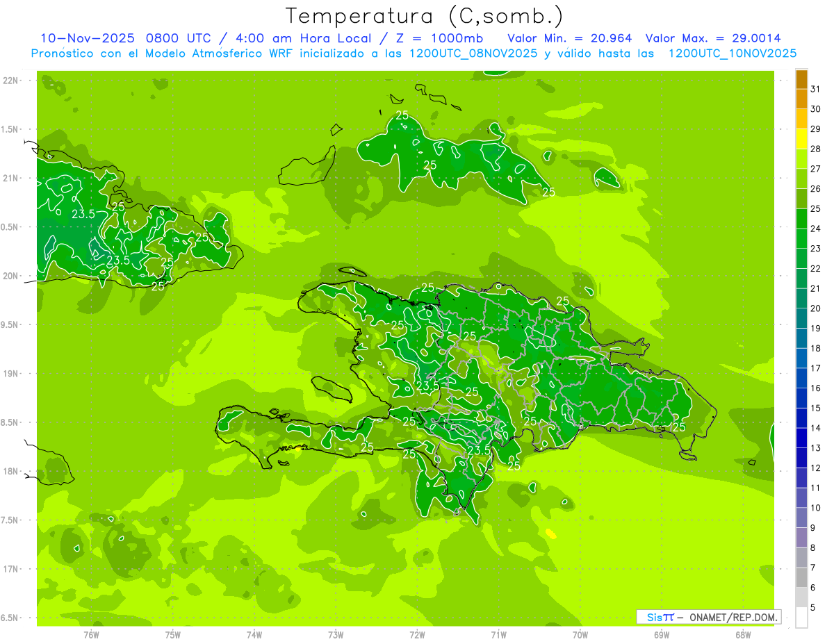Click the 73W longitude axis label
The image size is (834, 644).
pyautogui.click(x=336, y=634)
